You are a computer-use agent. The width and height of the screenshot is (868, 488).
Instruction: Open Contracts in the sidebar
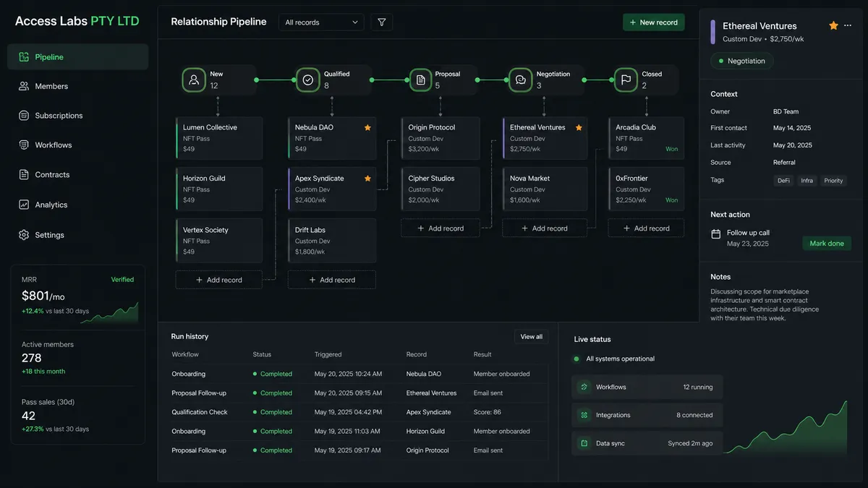tap(78, 175)
